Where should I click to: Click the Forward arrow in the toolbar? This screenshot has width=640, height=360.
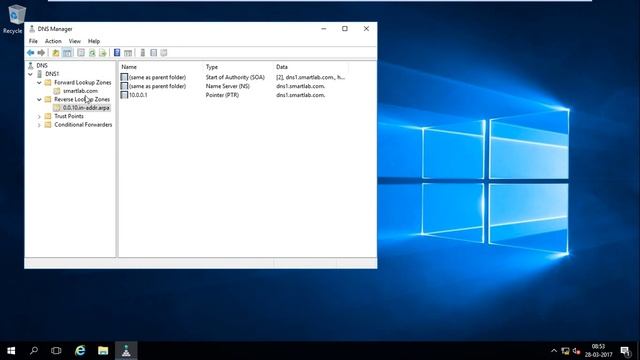coord(41,53)
